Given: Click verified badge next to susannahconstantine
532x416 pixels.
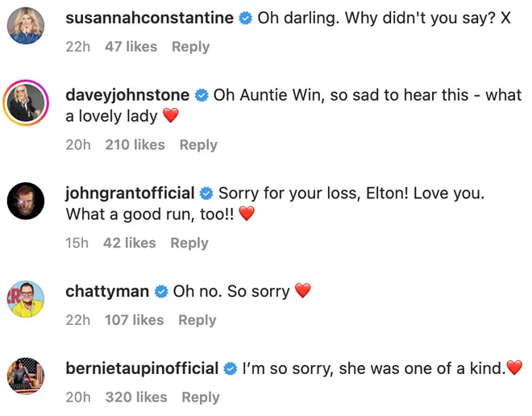Looking at the screenshot, I should click(246, 18).
